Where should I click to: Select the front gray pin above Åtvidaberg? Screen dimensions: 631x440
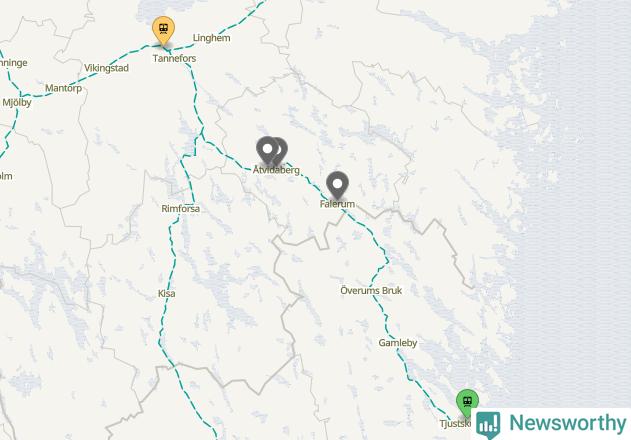[x=267, y=150]
